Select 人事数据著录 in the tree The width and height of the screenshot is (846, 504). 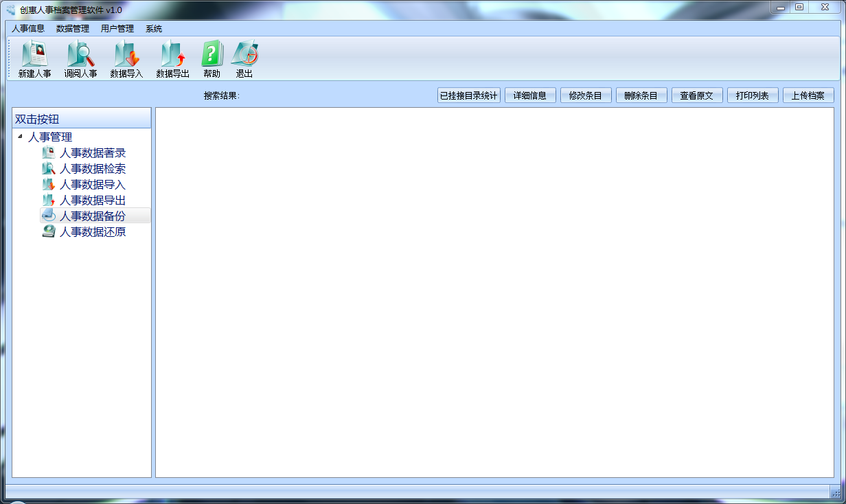tap(92, 153)
